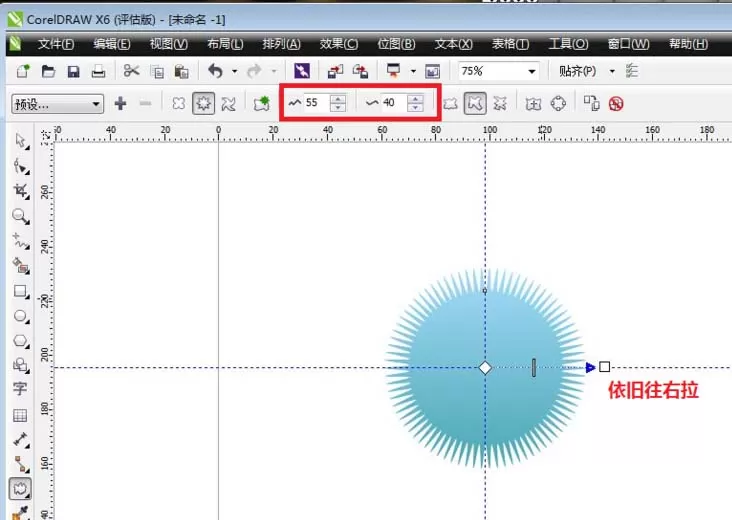Screen dimensions: 732x520
Task: Open the 编辑(E) menu
Action: click(x=112, y=44)
